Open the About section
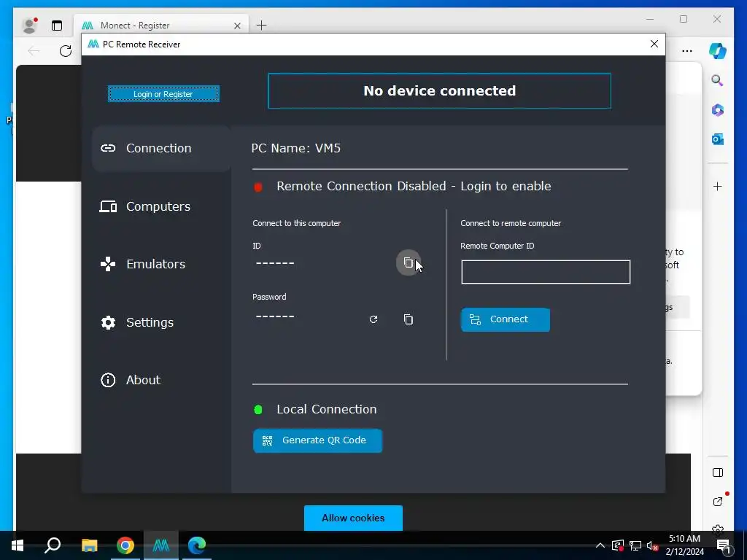Viewport: 747px width, 560px height. 131,380
